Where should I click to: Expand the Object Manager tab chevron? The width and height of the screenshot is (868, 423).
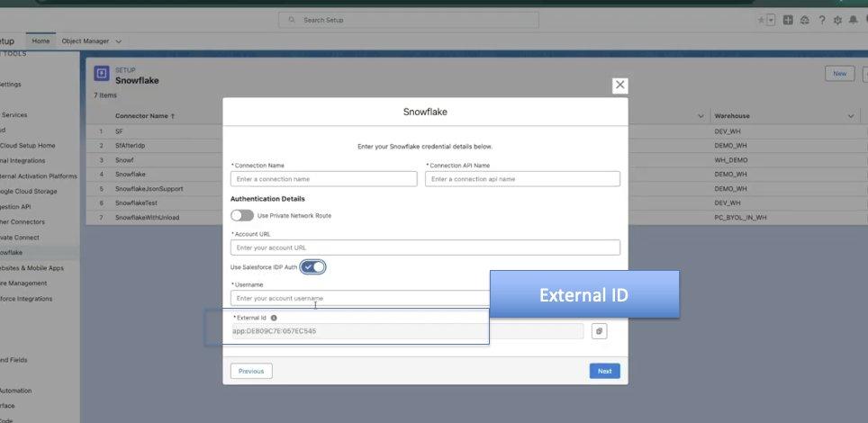coord(119,41)
